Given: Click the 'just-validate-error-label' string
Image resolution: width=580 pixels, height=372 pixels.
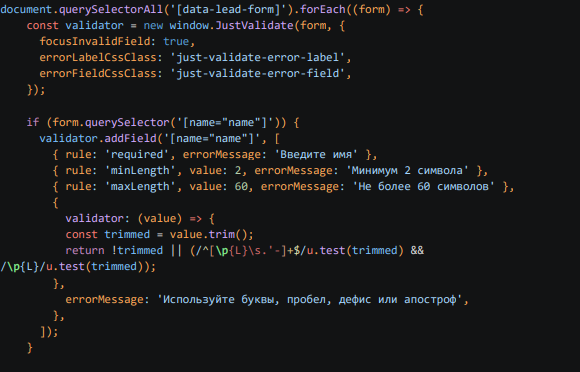Looking at the screenshot, I should pos(257,57).
